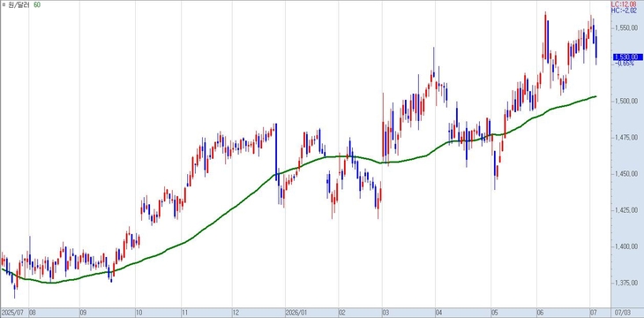Click the small square icon beside 원/달러

4,5
